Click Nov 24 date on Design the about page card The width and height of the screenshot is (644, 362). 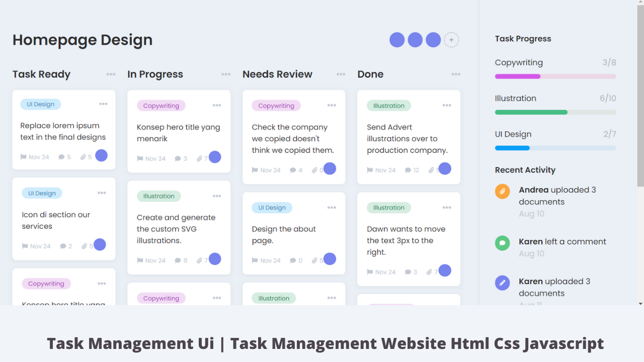point(270,260)
